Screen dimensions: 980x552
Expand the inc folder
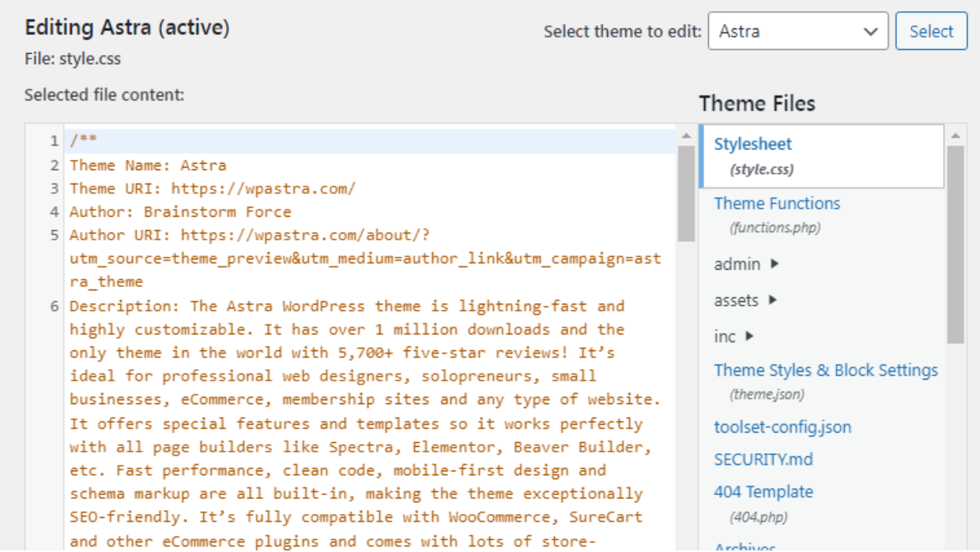click(x=725, y=335)
